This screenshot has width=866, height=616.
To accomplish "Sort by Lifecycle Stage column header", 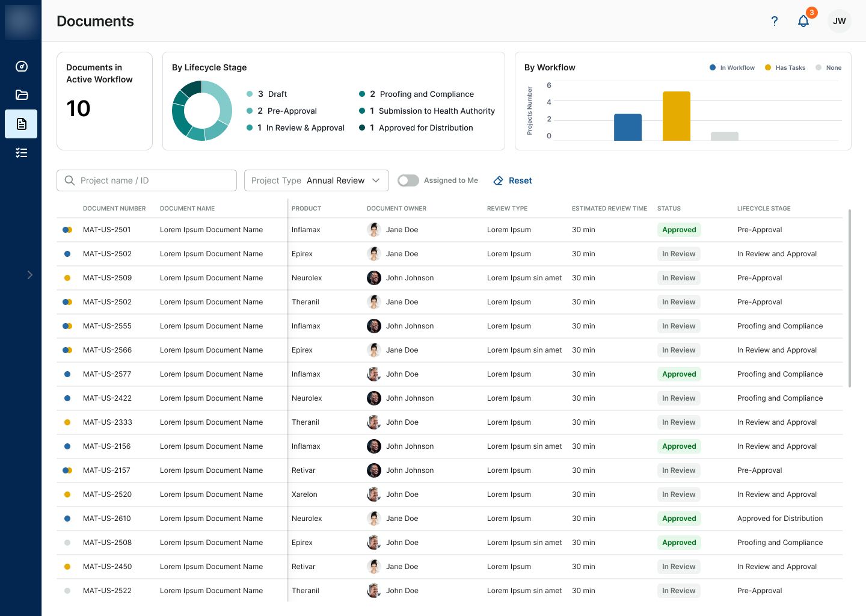I will tap(764, 209).
